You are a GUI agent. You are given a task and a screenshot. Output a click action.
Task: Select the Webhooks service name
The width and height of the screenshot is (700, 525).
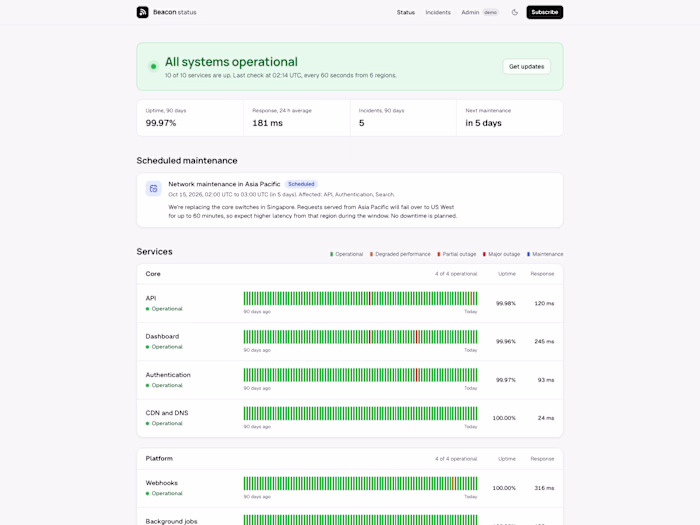click(x=162, y=483)
